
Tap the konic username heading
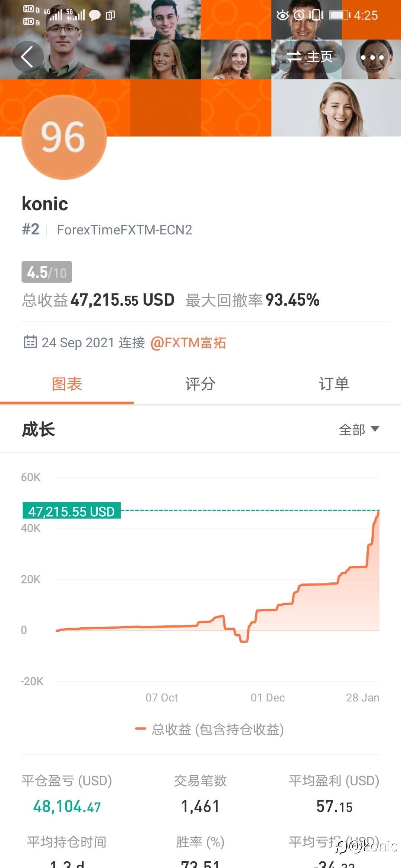tap(45, 204)
